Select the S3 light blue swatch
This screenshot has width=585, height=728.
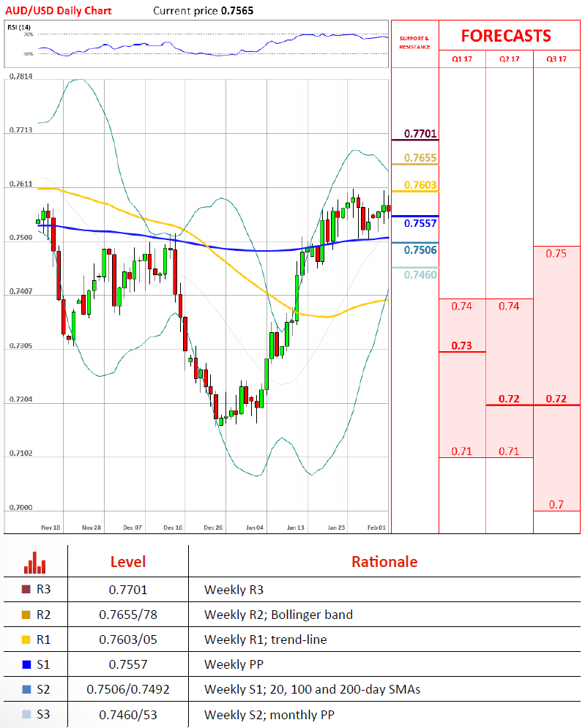click(x=26, y=714)
